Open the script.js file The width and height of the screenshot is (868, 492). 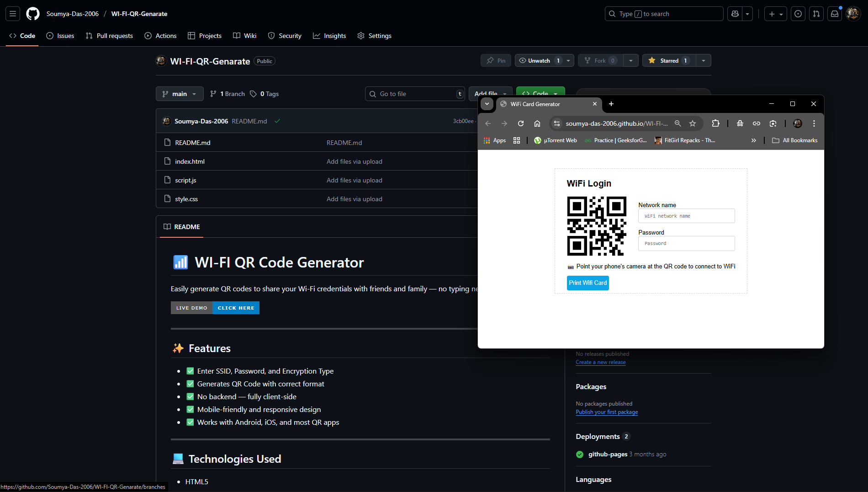tap(185, 180)
